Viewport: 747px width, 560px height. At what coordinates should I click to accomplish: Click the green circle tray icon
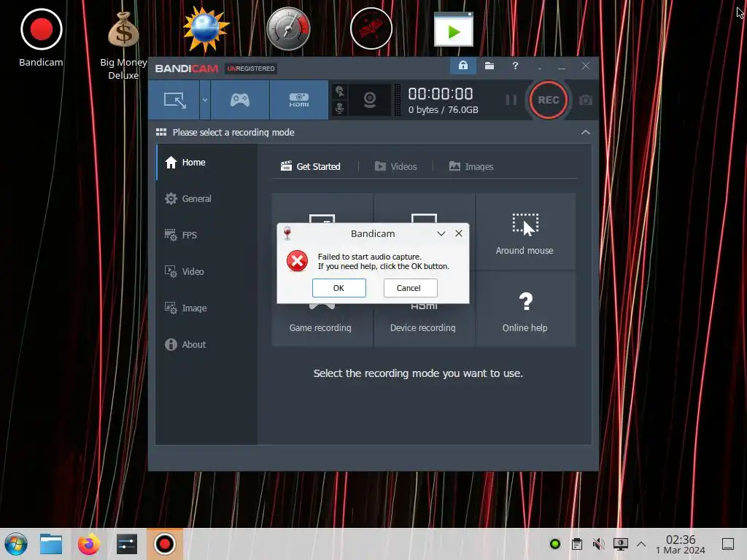(x=555, y=544)
